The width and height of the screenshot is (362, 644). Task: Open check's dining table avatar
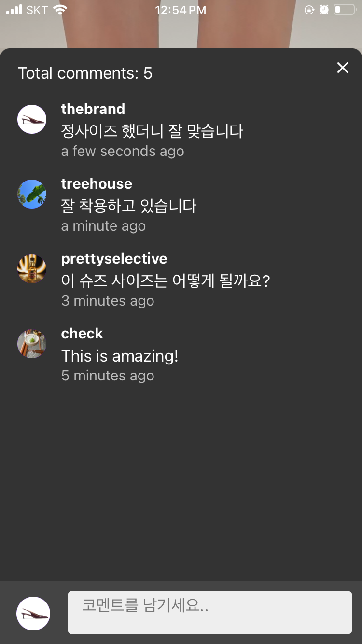(x=32, y=343)
